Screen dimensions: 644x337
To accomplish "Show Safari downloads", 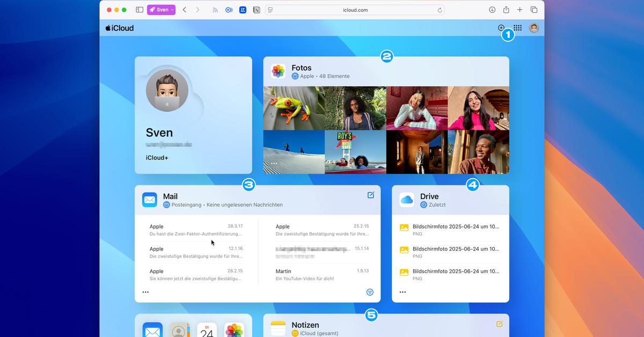I will 492,10.
